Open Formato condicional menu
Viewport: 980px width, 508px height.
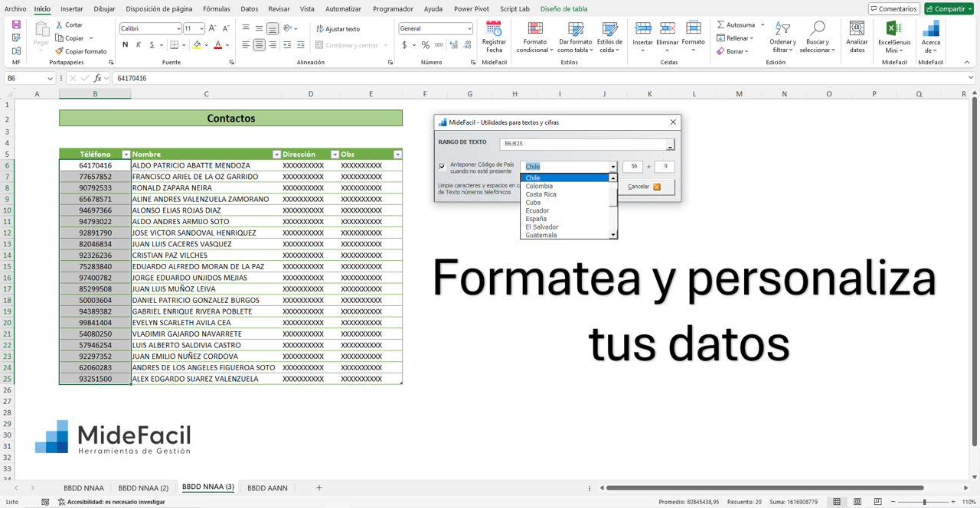click(534, 37)
